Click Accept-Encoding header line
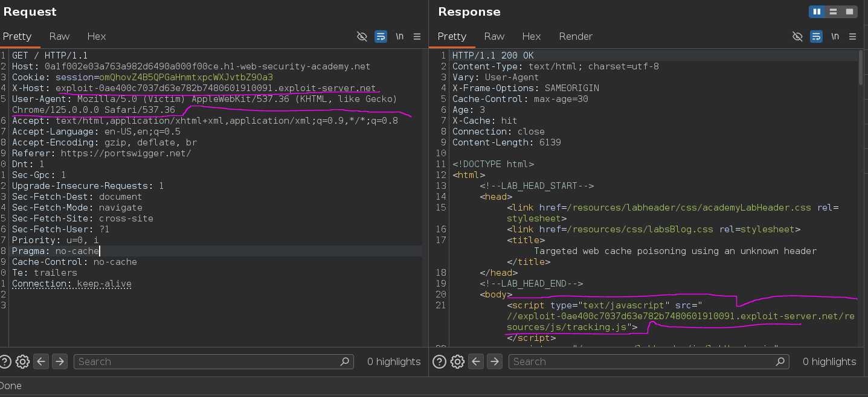The image size is (868, 397). tap(104, 142)
